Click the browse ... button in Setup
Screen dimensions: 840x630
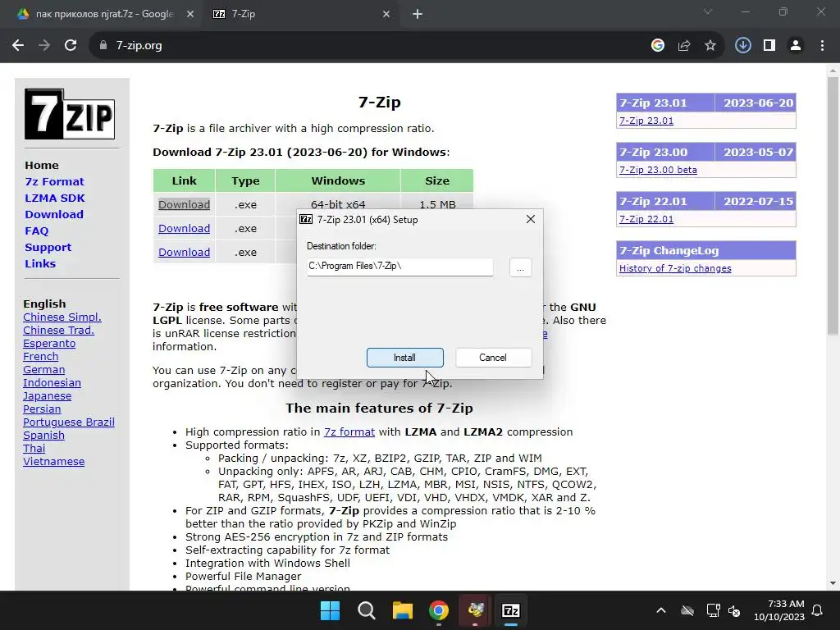pos(520,267)
